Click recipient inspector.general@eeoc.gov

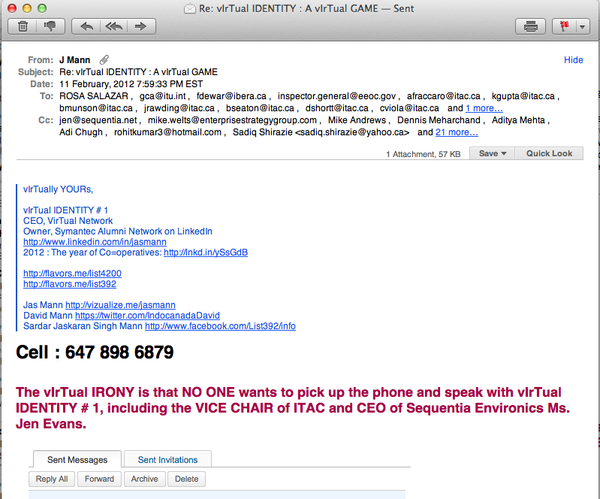(x=336, y=96)
